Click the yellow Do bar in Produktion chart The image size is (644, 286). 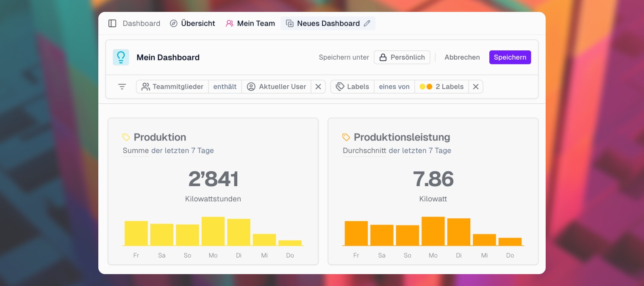[x=290, y=243]
